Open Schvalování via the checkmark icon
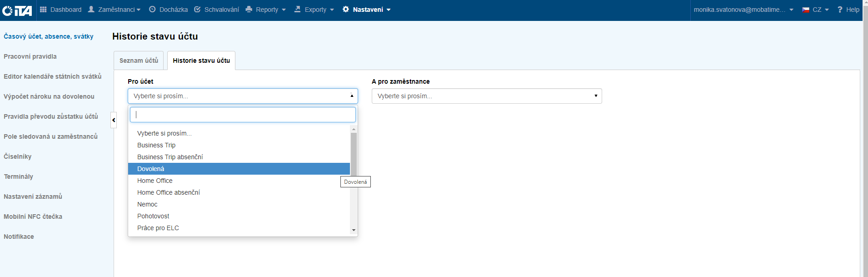 pos(197,10)
